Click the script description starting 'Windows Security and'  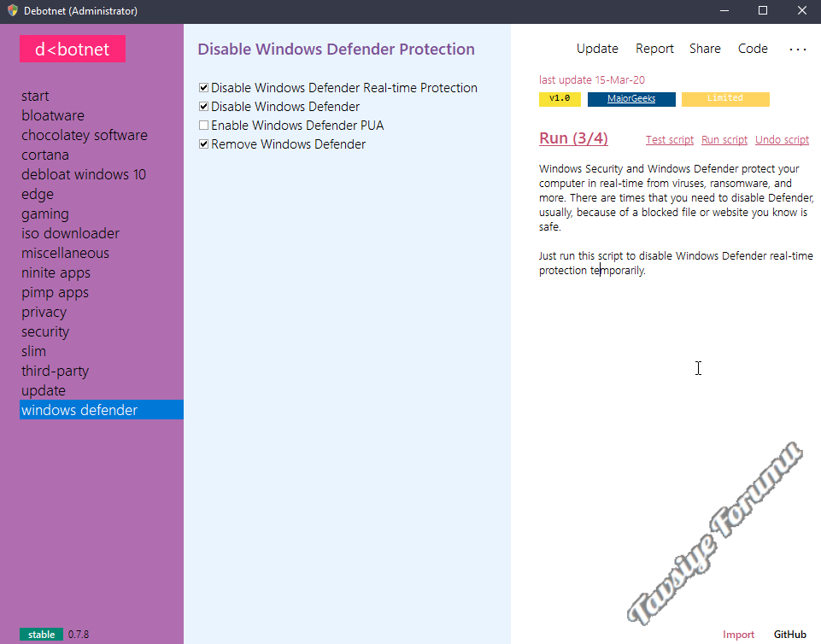coord(676,198)
